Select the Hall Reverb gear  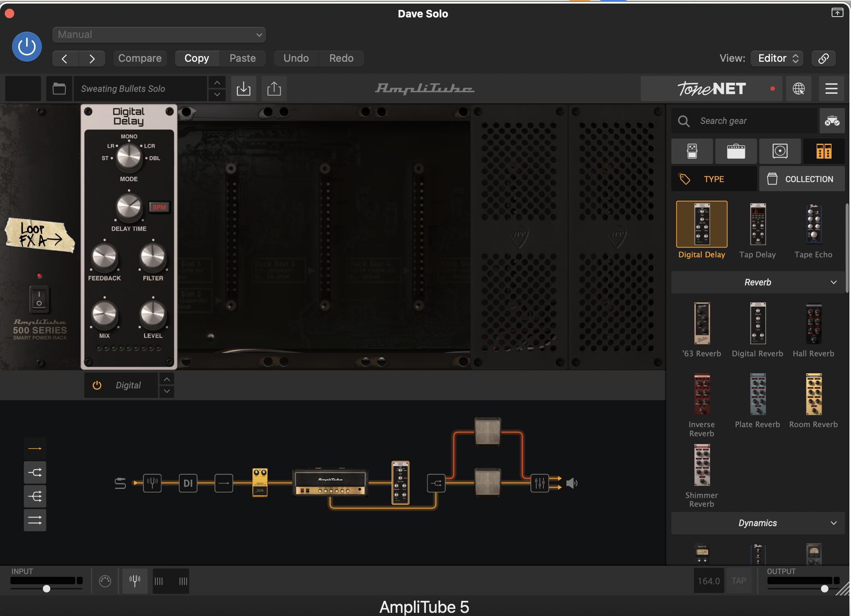814,323
